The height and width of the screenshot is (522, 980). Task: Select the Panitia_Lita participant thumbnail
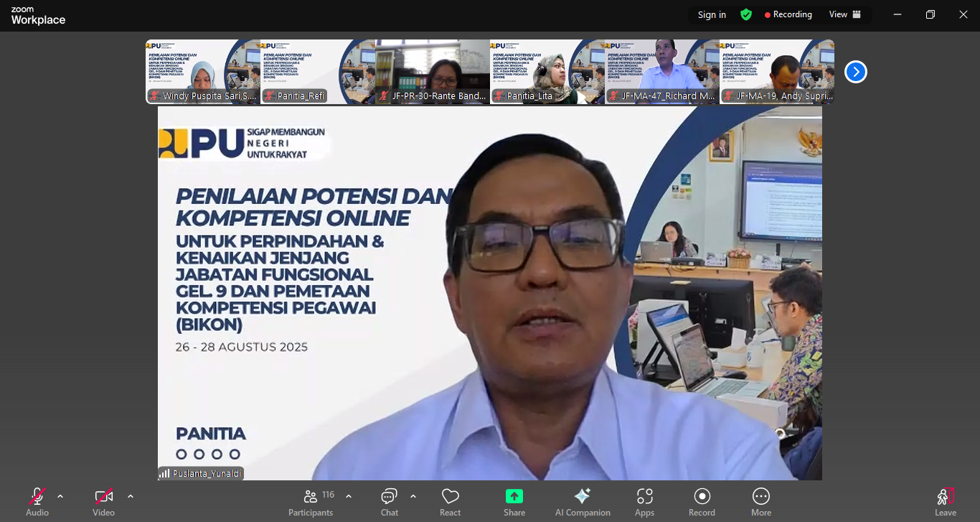tap(547, 72)
